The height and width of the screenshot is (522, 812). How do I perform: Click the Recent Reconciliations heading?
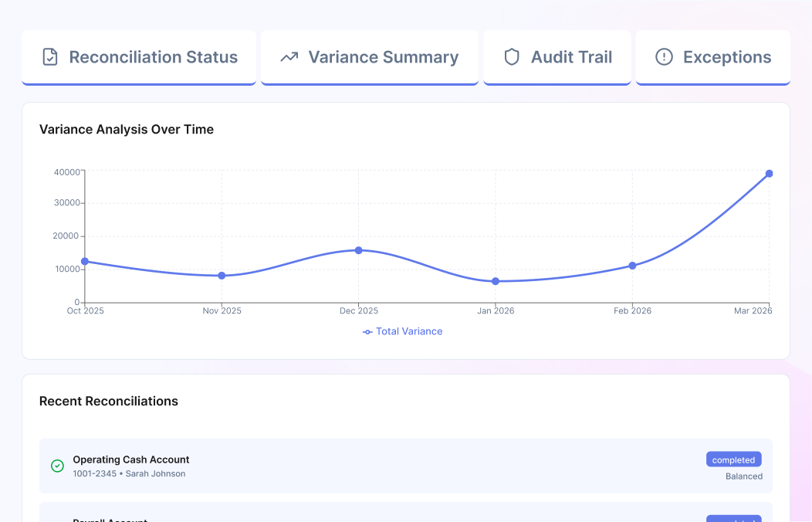click(x=109, y=402)
